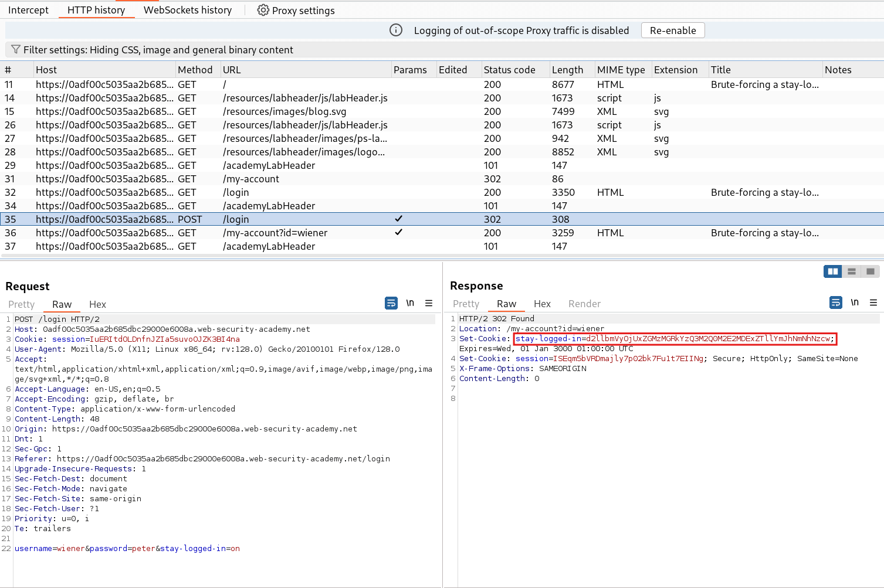Toggle word wrap in the Response editor

tap(835, 303)
